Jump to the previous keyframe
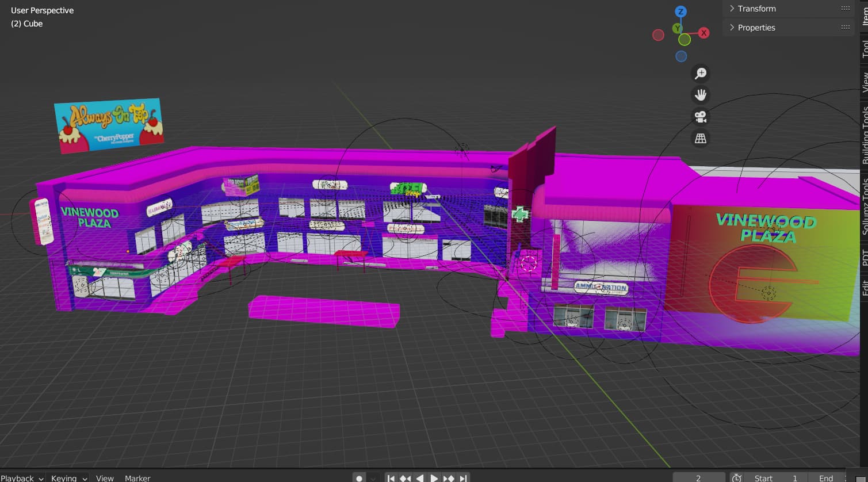 (406, 478)
